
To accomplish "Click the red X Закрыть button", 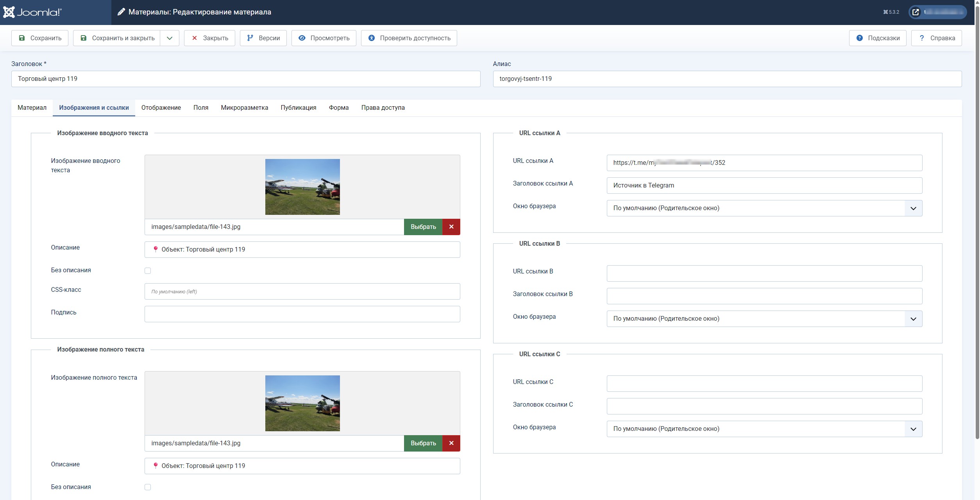I will [x=209, y=38].
